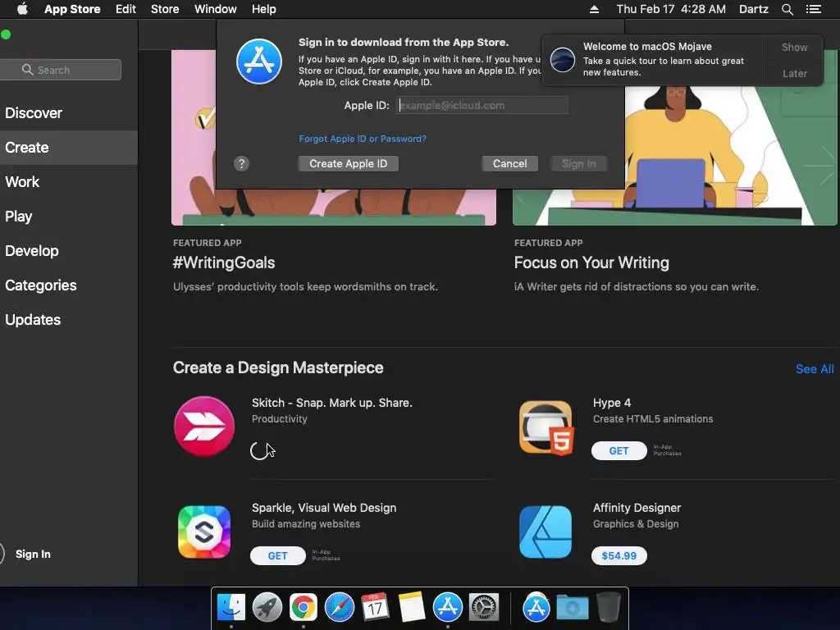Open the Store menu
The height and width of the screenshot is (630, 840).
coord(165,9)
